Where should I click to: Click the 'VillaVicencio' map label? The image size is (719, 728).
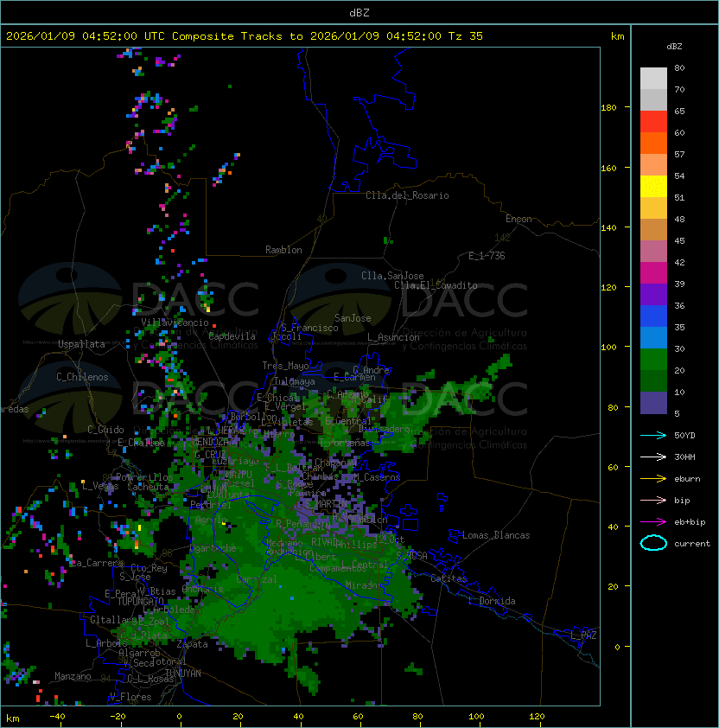(175, 322)
